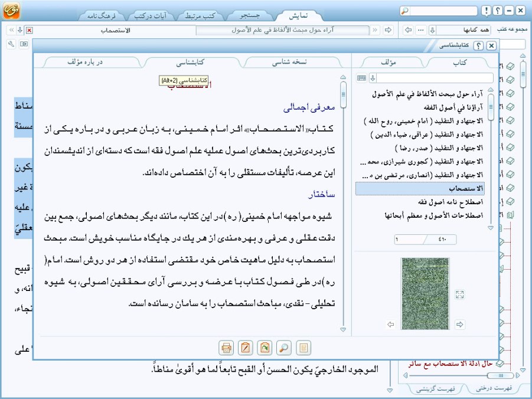Image resolution: width=532 pixels, height=399 pixels.
Task: Click the clipboard with green arrow icon
Action: click(x=265, y=348)
